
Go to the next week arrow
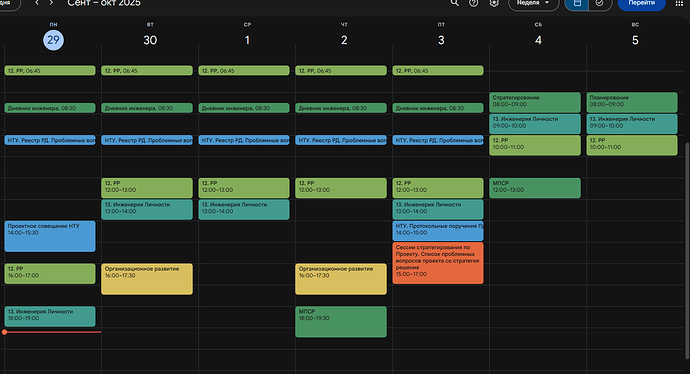pyautogui.click(x=51, y=3)
